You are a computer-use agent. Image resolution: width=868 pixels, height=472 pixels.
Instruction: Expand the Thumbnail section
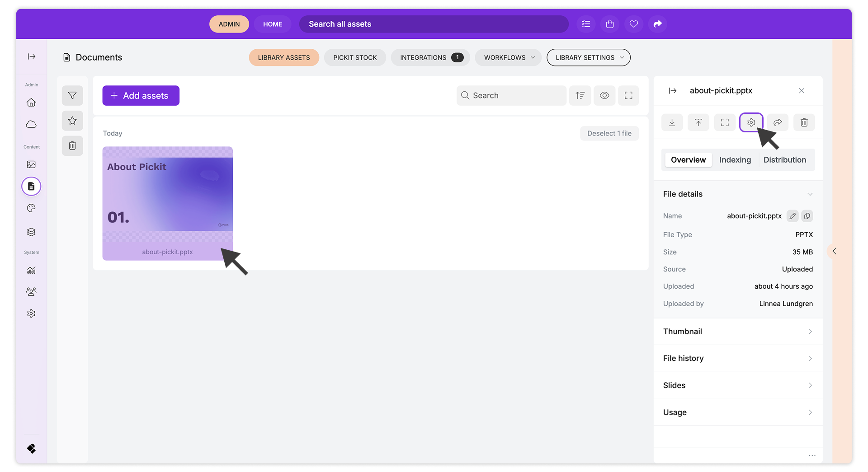click(737, 332)
